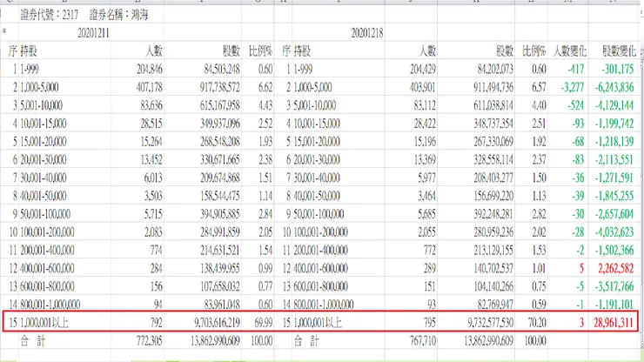Select the total cell 772,305
Image resolution: width=644 pixels, height=362 pixels.
point(150,340)
